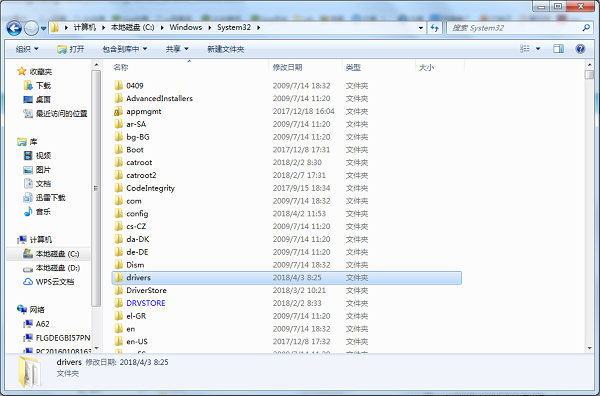
Task: Click 计算机 in address breadcrumb
Action: click(x=85, y=27)
